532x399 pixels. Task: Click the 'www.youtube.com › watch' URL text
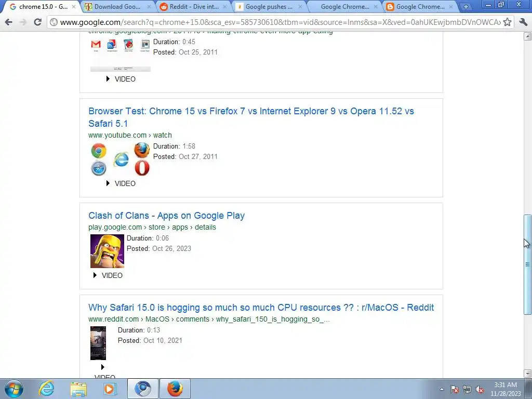point(130,135)
